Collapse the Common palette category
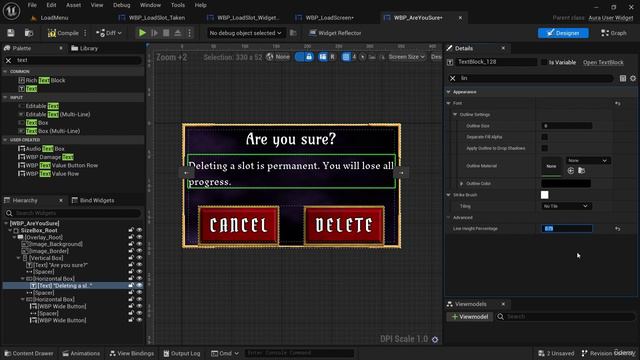This screenshot has width=640, height=360. click(x=5, y=71)
